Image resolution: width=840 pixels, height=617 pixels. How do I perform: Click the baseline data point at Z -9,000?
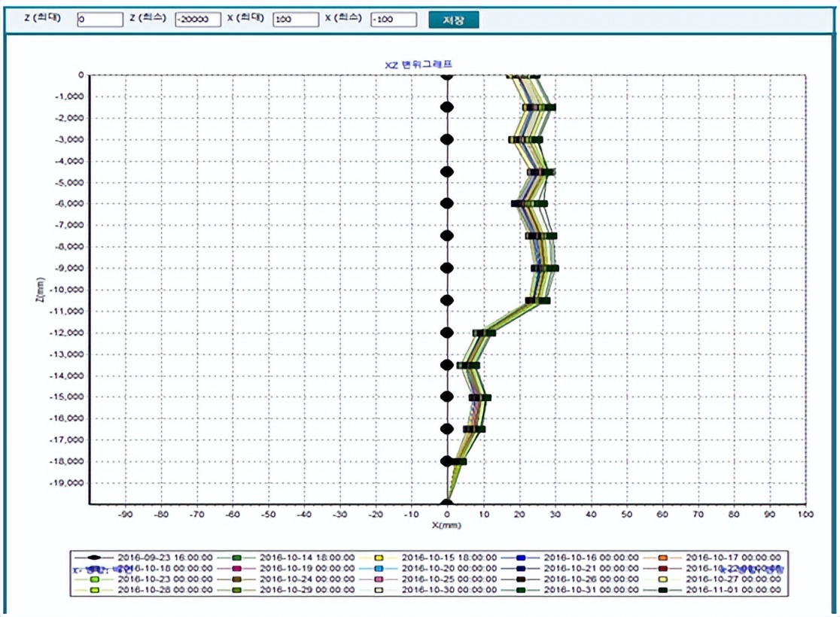[447, 268]
